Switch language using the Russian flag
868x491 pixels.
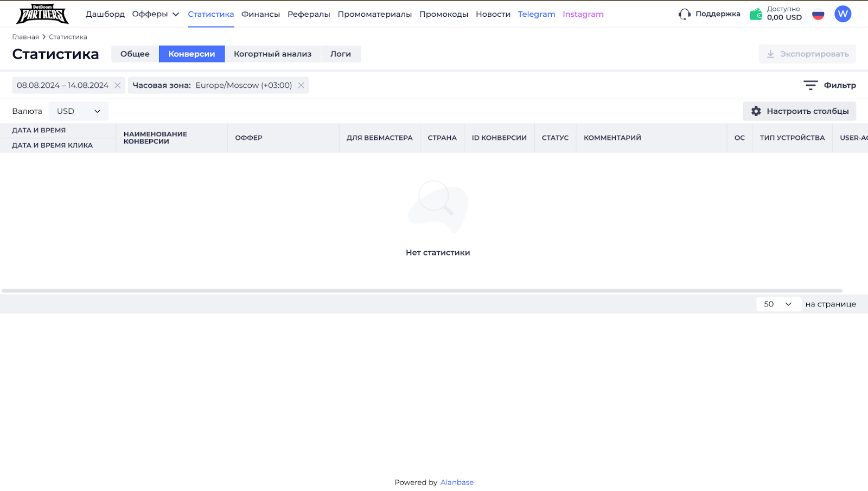(x=818, y=14)
